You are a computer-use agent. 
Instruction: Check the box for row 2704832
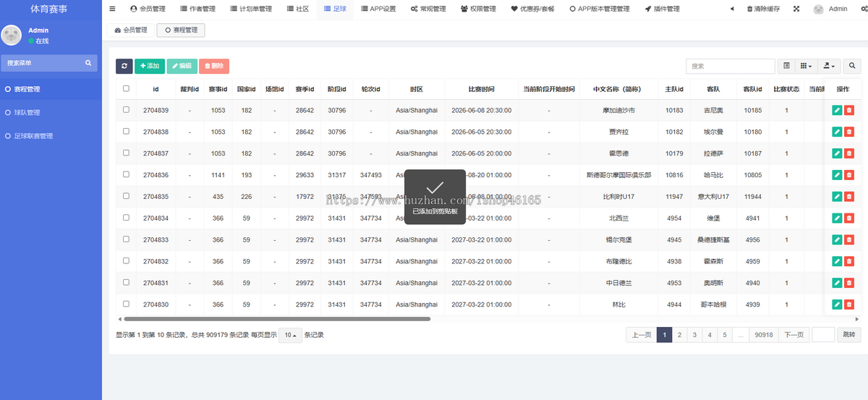pos(126,260)
